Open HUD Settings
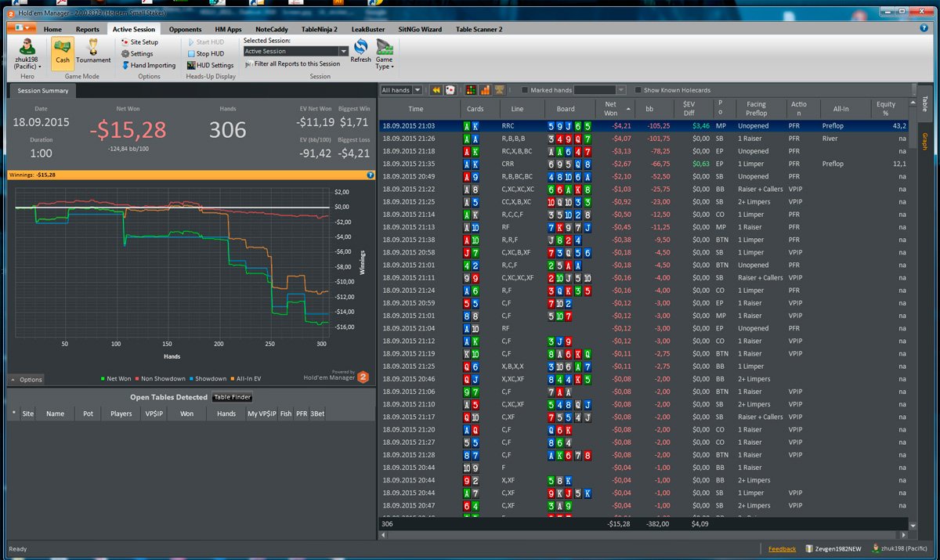Image resolution: width=940 pixels, height=560 pixels. coord(210,66)
